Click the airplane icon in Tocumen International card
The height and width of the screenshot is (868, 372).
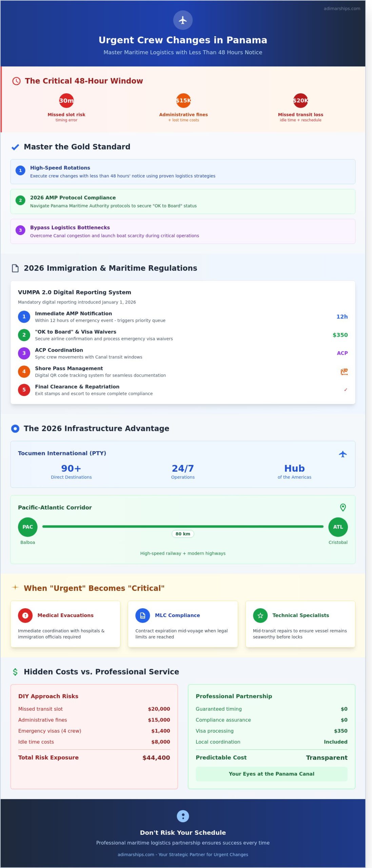point(342,454)
